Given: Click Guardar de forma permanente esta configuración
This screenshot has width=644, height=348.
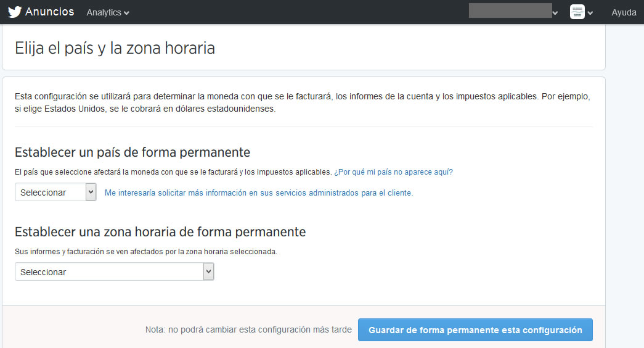Looking at the screenshot, I should click(x=475, y=330).
